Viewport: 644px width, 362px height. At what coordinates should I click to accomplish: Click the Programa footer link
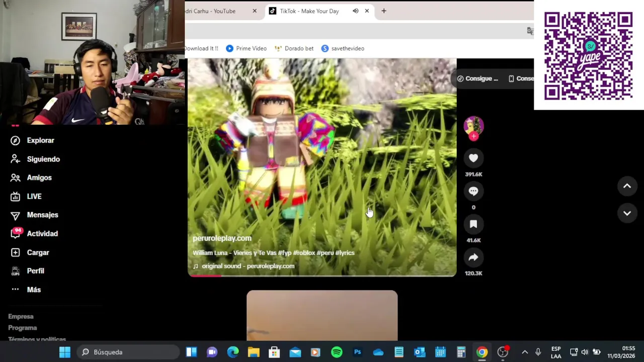(23, 328)
